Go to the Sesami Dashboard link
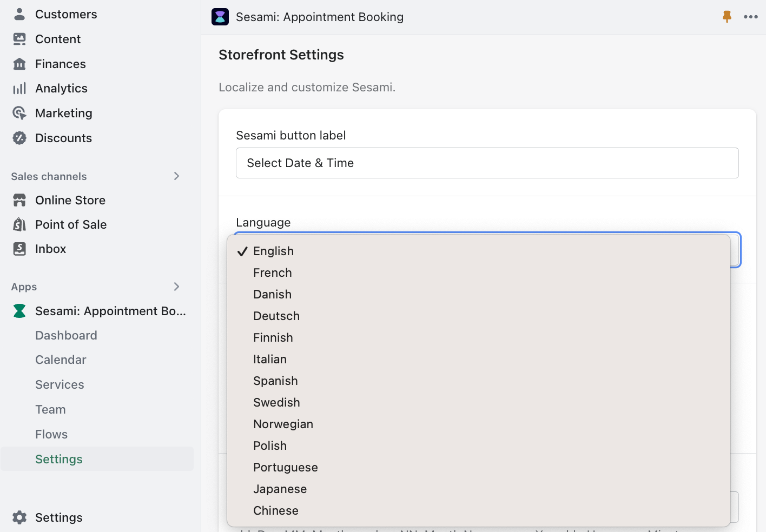766x532 pixels. (66, 335)
